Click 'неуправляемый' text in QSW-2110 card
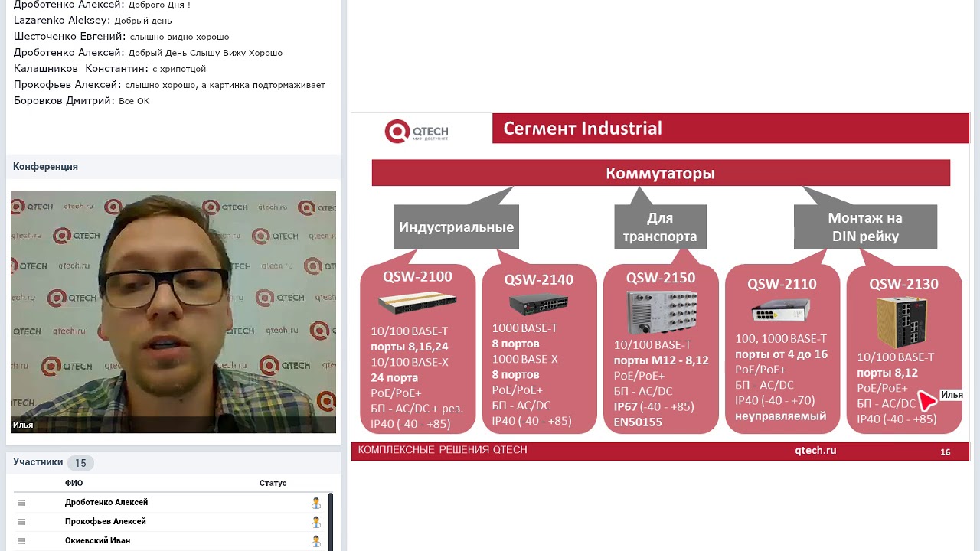 point(780,416)
